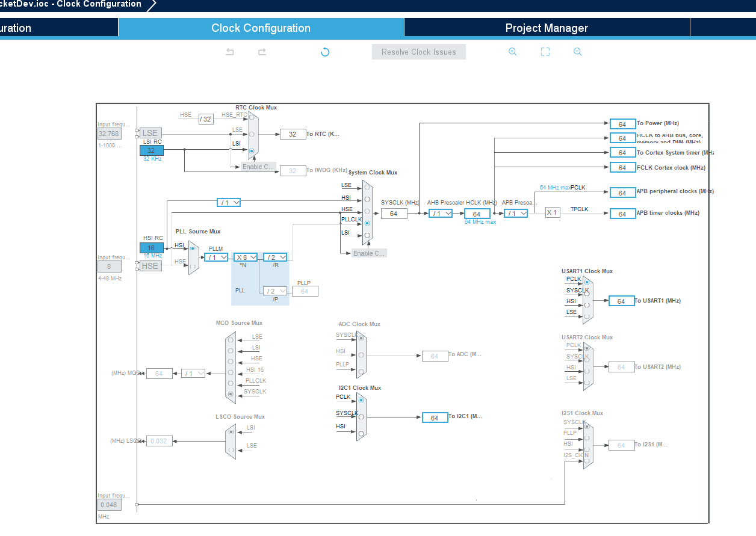
Task: Switch to the Clock Configuration tab
Action: coord(261,28)
